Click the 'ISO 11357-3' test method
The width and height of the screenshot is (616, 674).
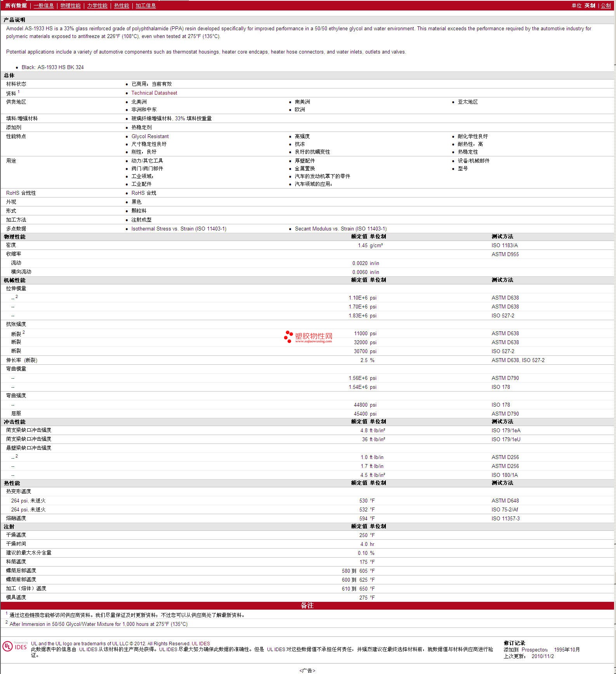505,518
